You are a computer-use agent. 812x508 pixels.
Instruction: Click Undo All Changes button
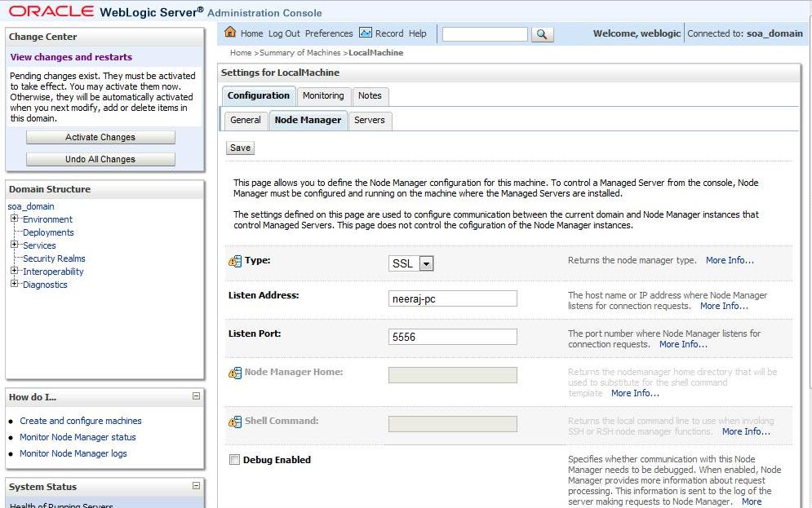pyautogui.click(x=100, y=159)
